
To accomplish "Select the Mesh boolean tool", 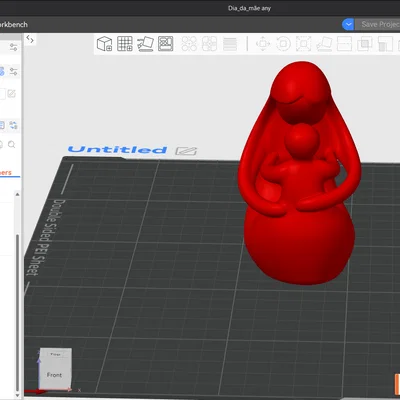I will point(365,44).
